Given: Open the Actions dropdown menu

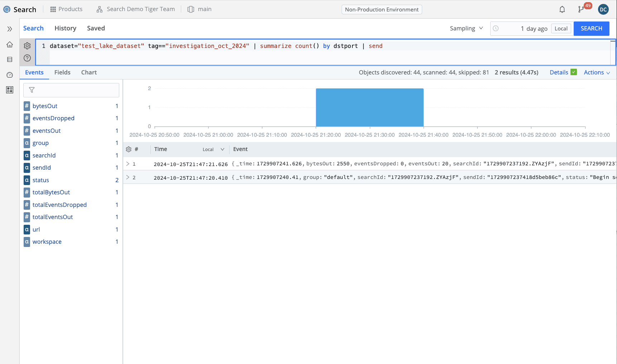Looking at the screenshot, I should click(x=597, y=72).
